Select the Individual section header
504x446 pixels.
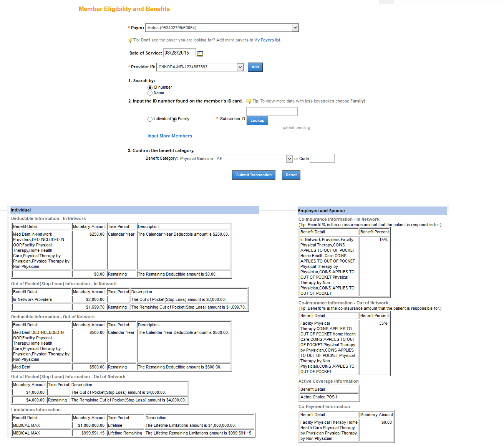click(135, 210)
